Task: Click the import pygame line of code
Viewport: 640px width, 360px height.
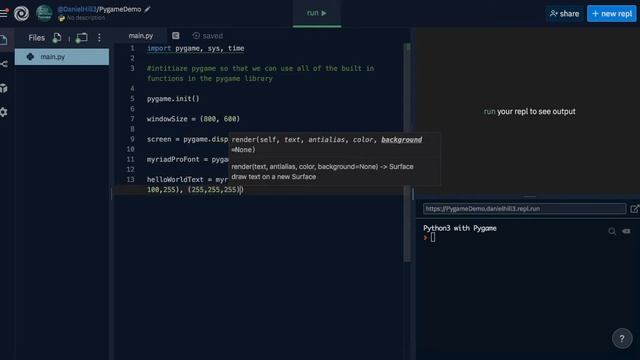Action: coord(196,48)
